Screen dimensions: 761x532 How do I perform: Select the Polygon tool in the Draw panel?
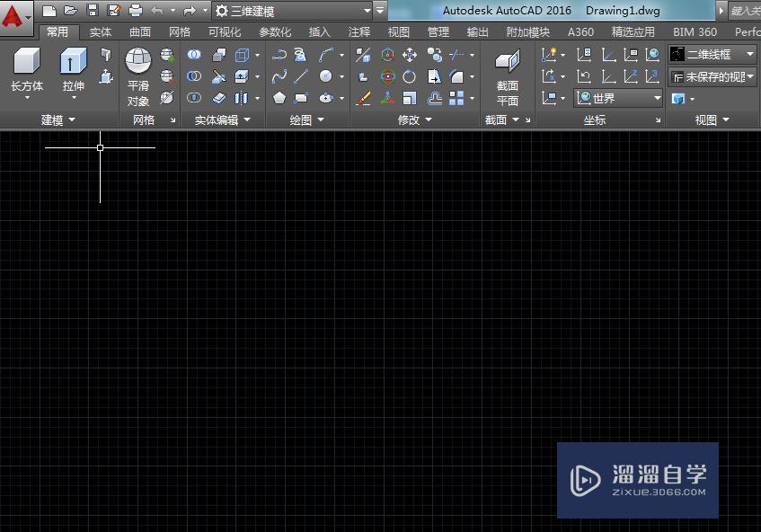tap(279, 98)
